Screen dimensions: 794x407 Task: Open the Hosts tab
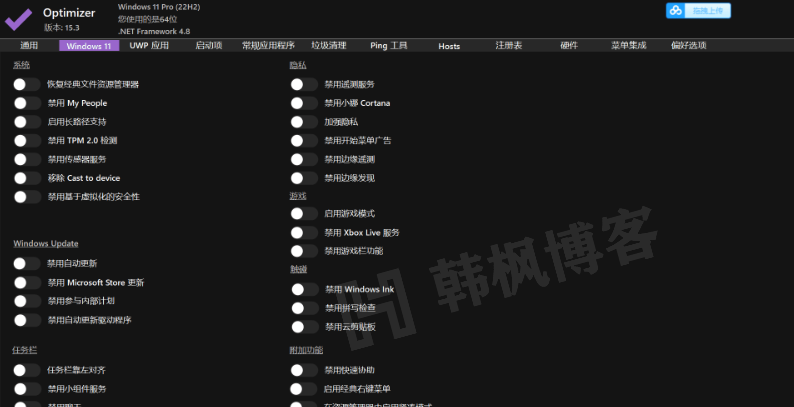tap(449, 46)
